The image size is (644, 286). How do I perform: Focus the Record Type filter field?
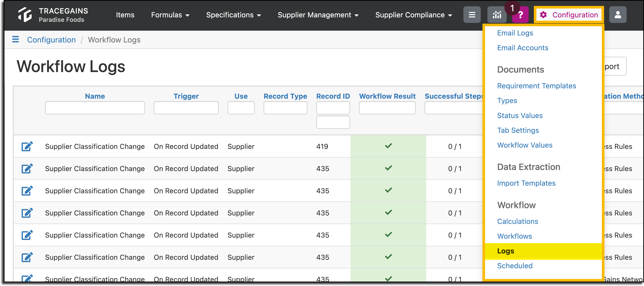[285, 108]
